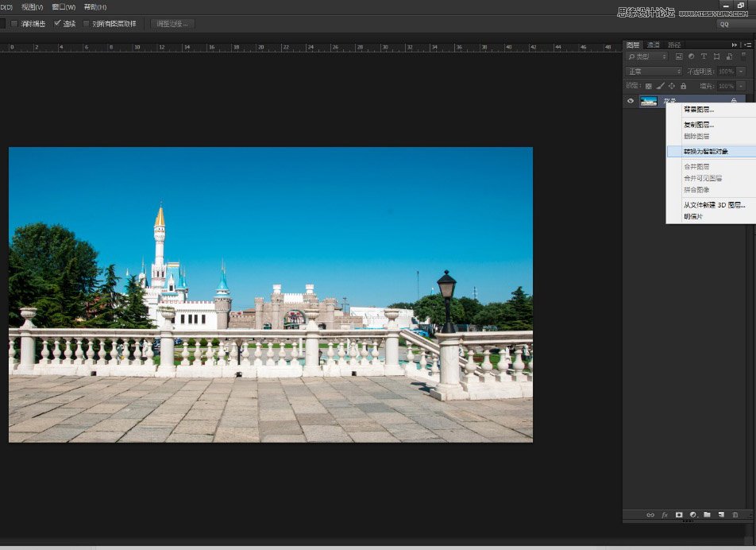Choose 从文件新建 3D 图层... menu item

[x=711, y=205]
